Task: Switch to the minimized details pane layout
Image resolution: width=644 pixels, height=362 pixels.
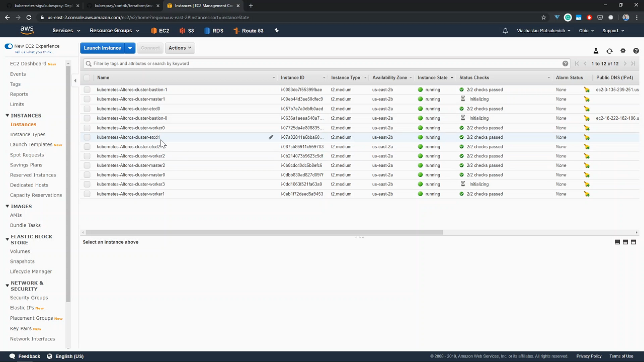Action: pyautogui.click(x=617, y=242)
